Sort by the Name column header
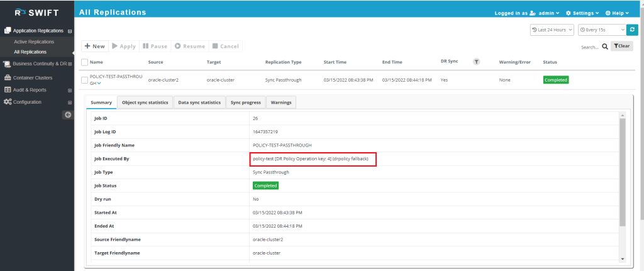The width and height of the screenshot is (644, 271). click(96, 62)
